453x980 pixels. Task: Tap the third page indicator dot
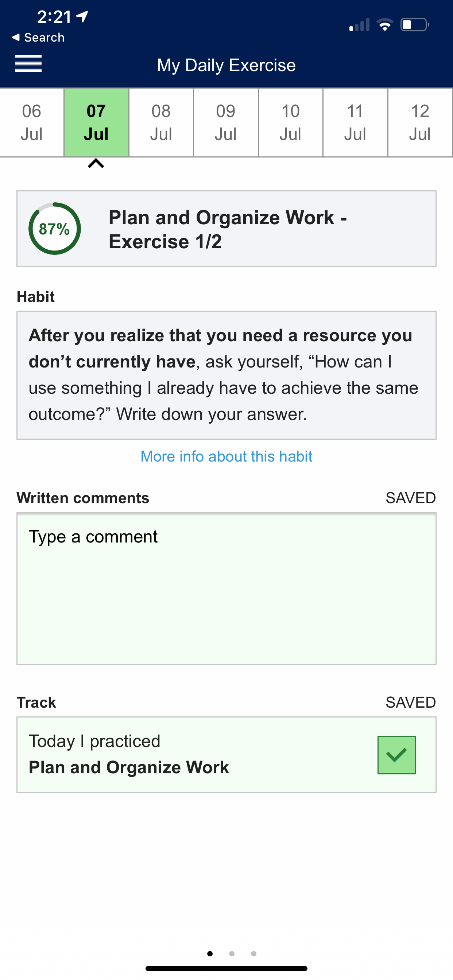point(254,953)
